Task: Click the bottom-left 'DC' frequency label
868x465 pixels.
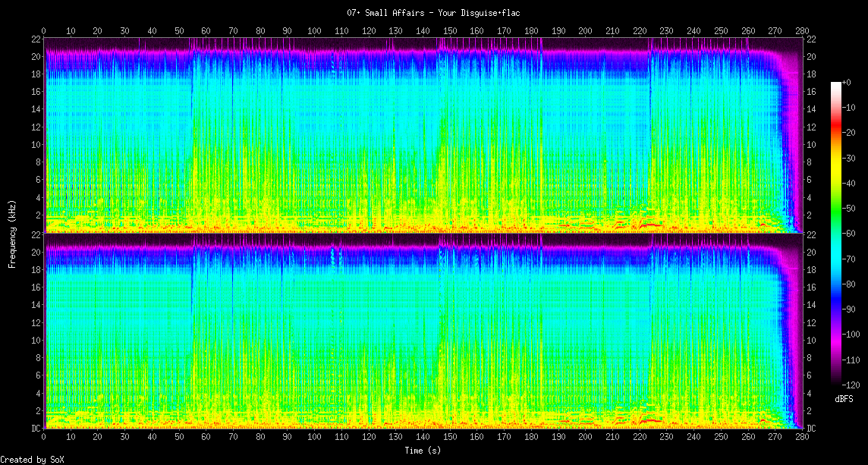Action: click(x=36, y=429)
